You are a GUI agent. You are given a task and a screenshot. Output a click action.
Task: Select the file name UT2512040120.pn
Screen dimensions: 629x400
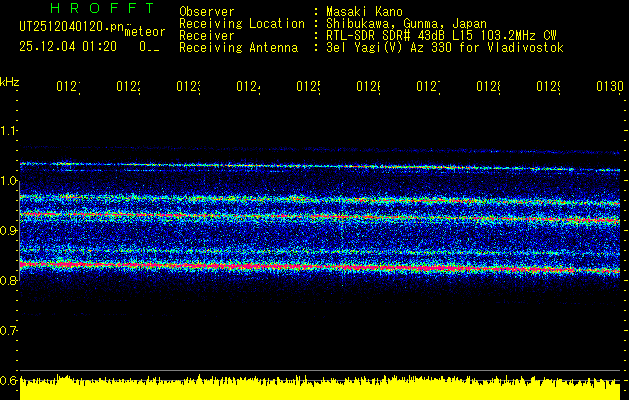(72, 27)
